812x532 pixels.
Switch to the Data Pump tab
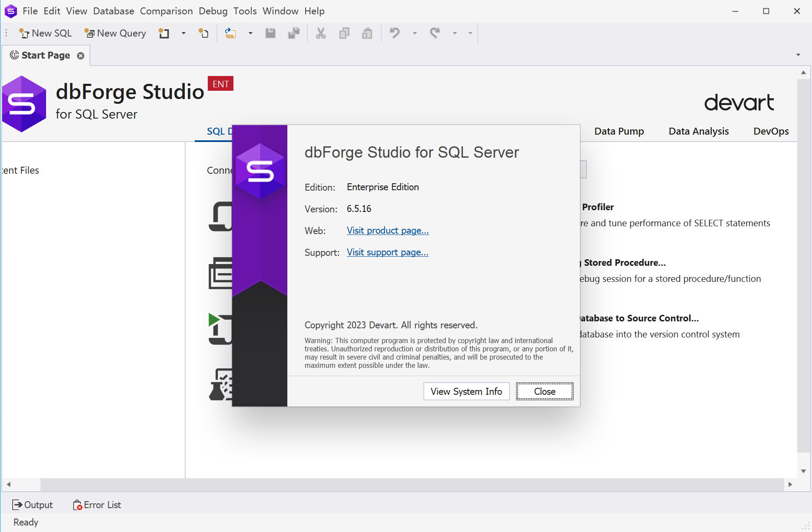pyautogui.click(x=619, y=131)
